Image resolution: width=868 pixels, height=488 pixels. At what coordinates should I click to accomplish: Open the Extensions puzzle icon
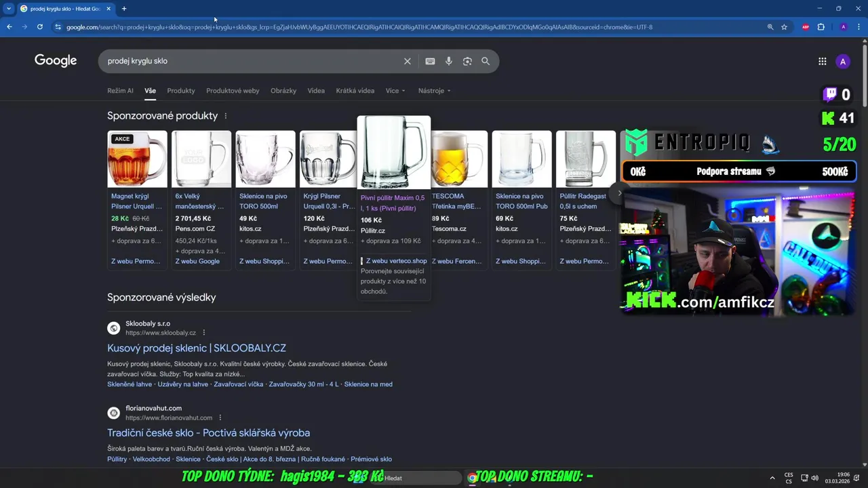[821, 27]
